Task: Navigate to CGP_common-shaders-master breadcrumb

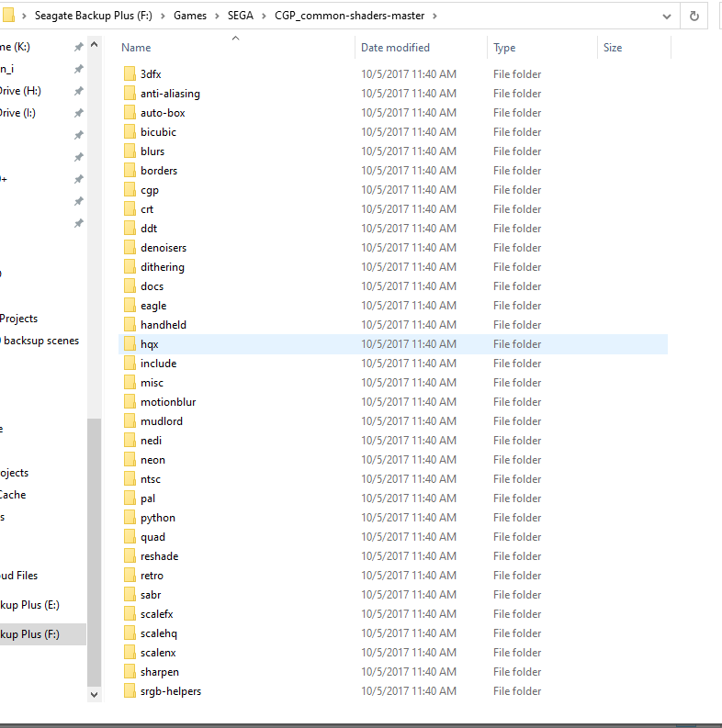Action: coord(349,16)
